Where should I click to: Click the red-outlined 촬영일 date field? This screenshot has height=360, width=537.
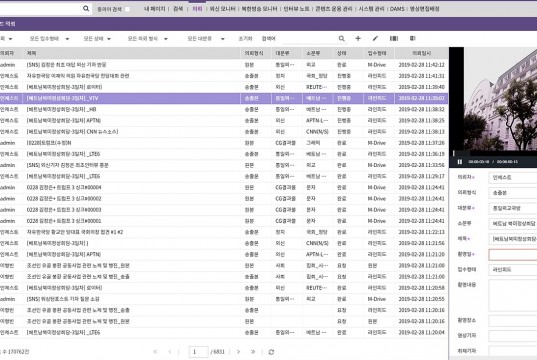point(513,255)
